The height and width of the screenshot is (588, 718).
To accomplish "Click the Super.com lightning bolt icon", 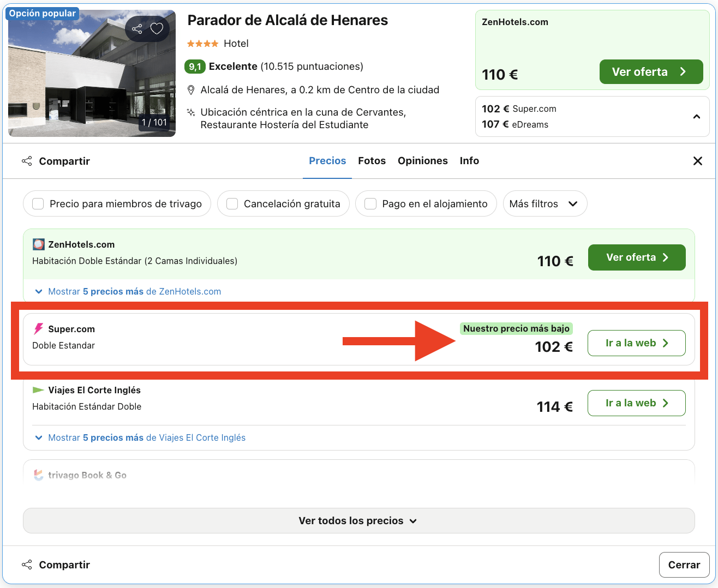I will click(x=38, y=329).
